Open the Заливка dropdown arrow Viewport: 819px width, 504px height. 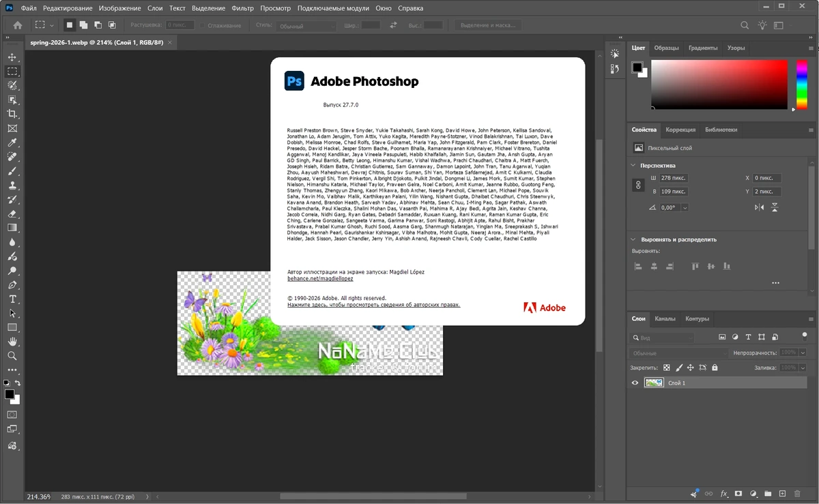pyautogui.click(x=801, y=368)
